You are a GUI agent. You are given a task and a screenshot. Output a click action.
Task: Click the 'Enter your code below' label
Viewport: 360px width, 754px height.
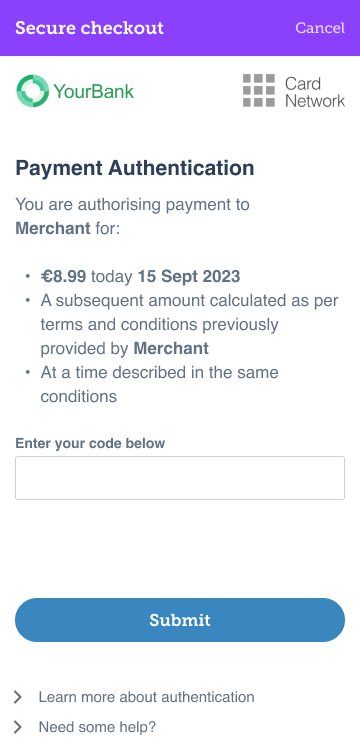coord(90,443)
